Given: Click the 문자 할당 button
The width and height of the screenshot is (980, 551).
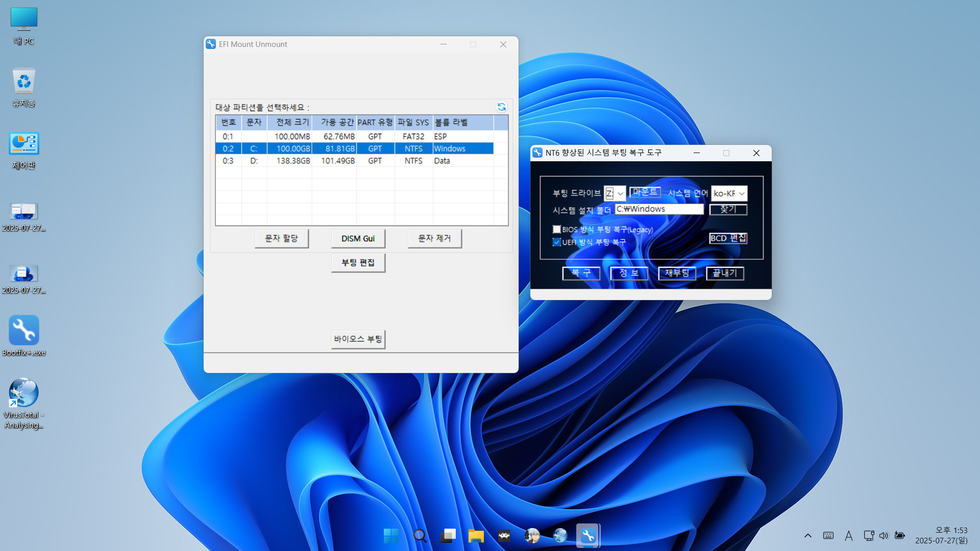Looking at the screenshot, I should (x=281, y=238).
